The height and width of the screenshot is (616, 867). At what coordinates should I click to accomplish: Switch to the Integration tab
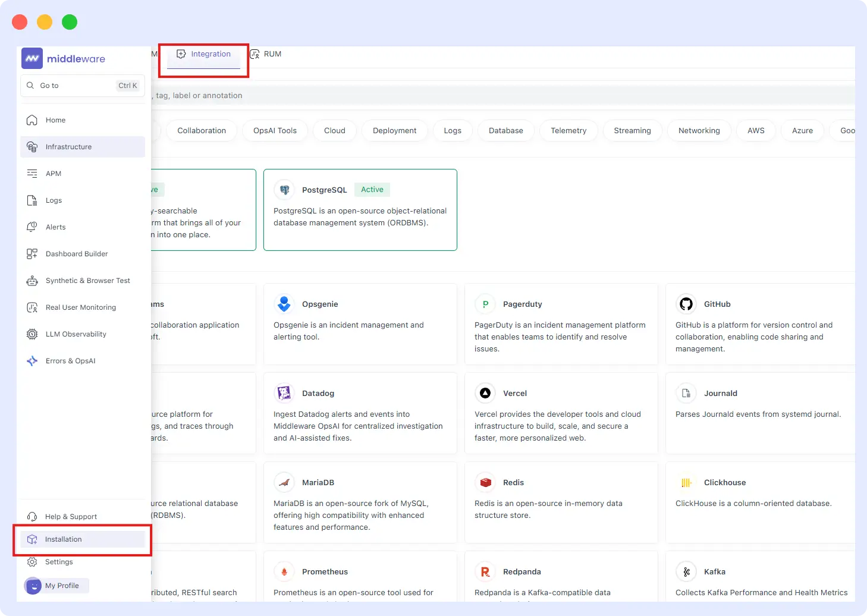point(203,54)
